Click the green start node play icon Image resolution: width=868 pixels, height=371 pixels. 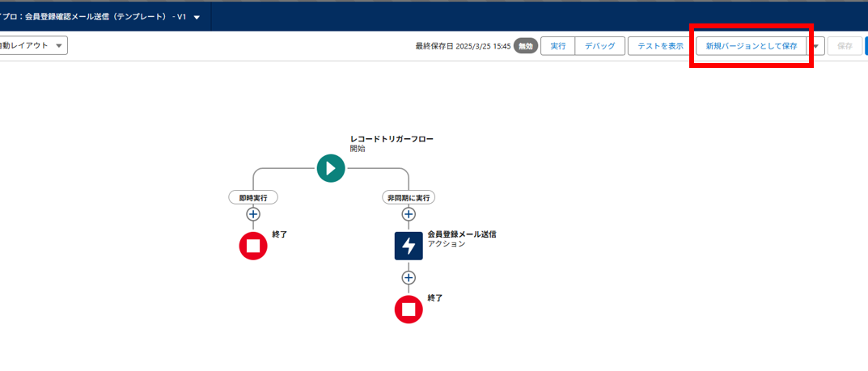pyautogui.click(x=330, y=168)
